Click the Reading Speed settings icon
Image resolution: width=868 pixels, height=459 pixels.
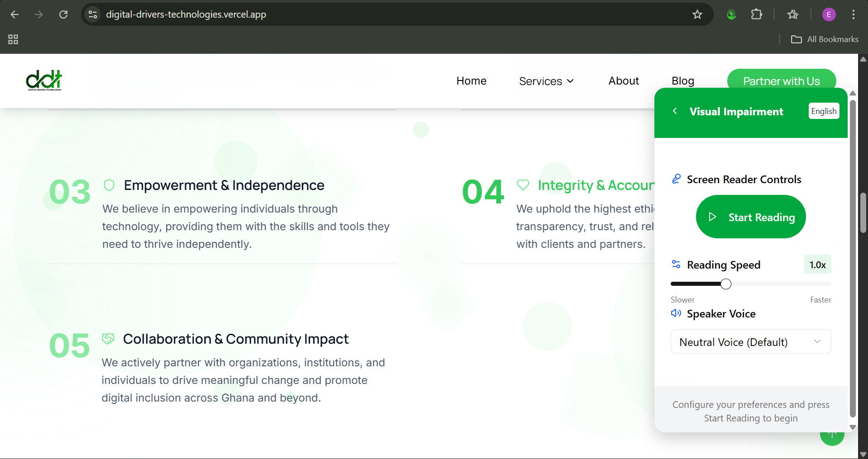(x=676, y=264)
